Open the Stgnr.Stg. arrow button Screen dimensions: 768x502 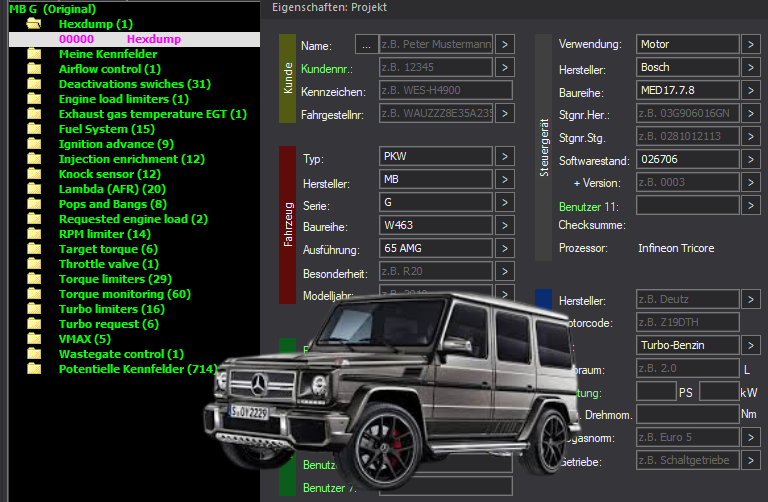pyautogui.click(x=751, y=136)
